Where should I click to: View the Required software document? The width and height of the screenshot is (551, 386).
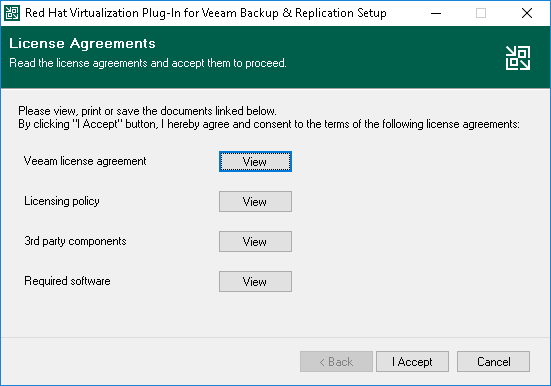coord(255,281)
